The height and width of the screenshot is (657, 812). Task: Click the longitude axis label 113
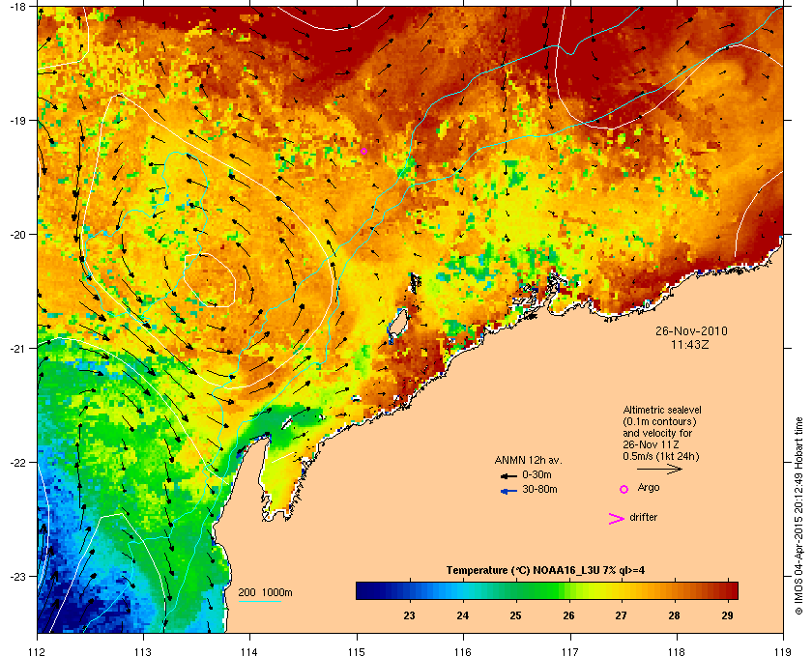[143, 651]
